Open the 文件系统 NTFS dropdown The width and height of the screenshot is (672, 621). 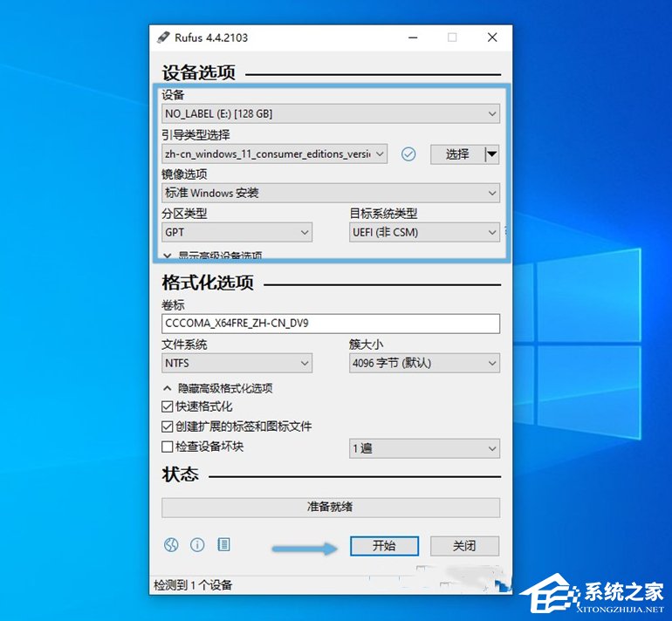(237, 363)
